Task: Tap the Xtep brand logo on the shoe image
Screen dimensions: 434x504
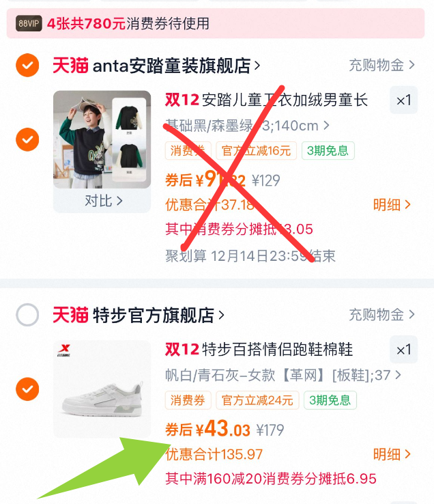Action: 64,350
